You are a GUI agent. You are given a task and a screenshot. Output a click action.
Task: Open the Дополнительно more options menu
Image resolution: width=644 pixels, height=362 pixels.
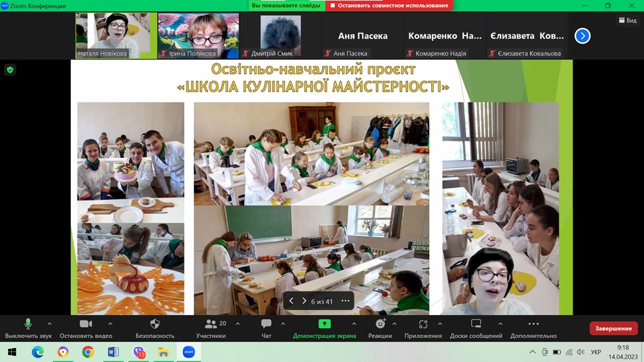click(x=533, y=324)
